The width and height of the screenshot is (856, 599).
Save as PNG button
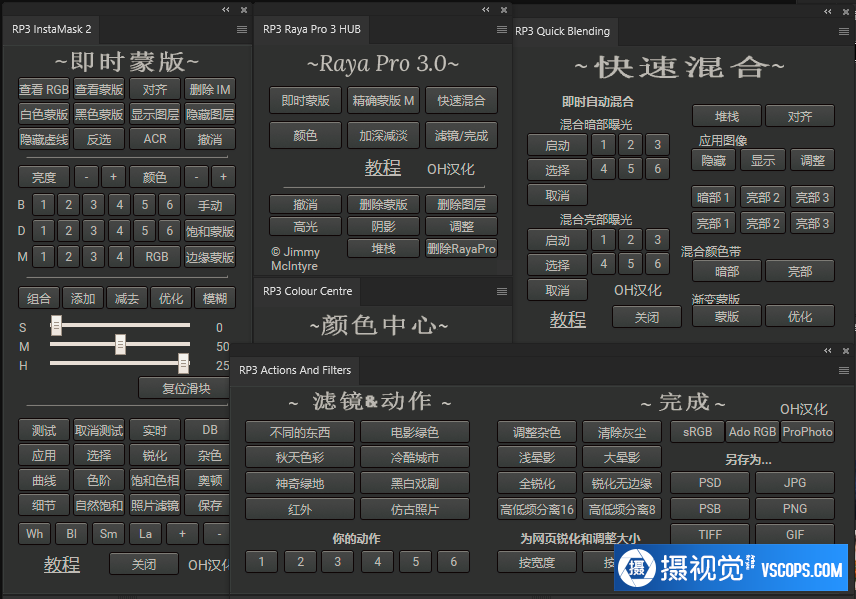point(795,508)
